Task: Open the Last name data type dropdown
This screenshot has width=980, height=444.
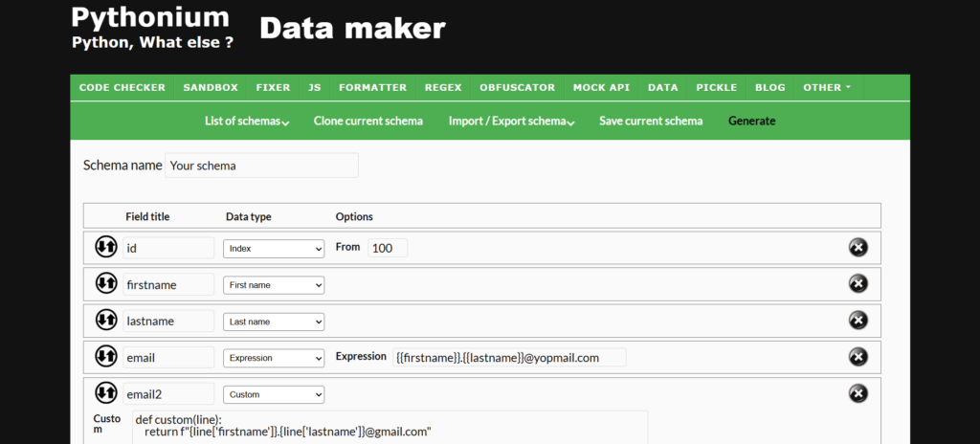Action: click(274, 322)
